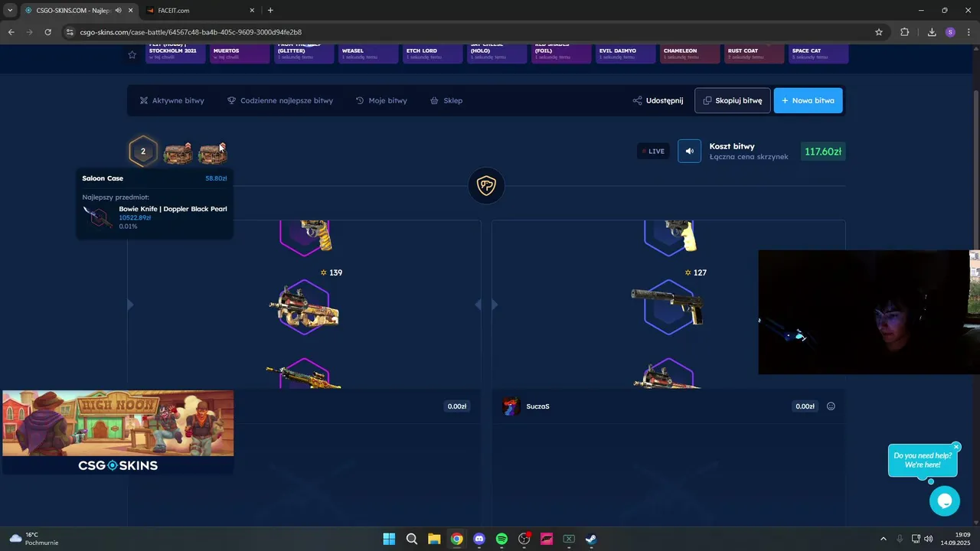The height and width of the screenshot is (551, 980).
Task: Go back in browser history
Action: click(11, 32)
